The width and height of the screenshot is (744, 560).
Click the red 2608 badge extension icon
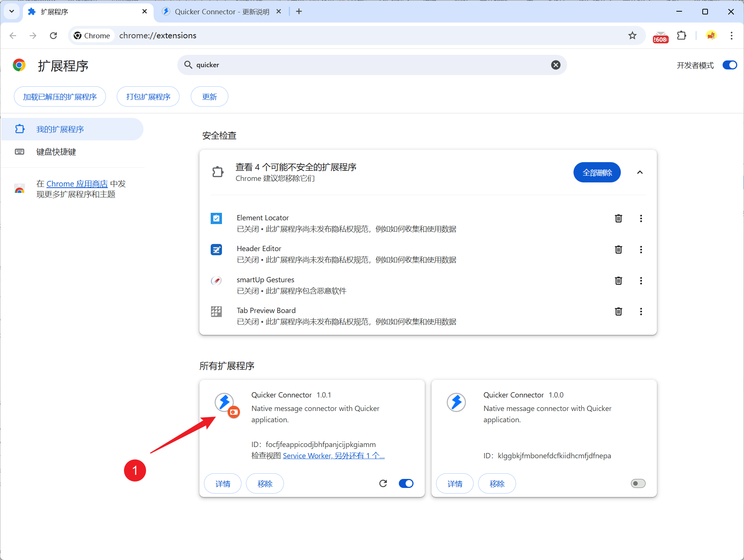(661, 37)
